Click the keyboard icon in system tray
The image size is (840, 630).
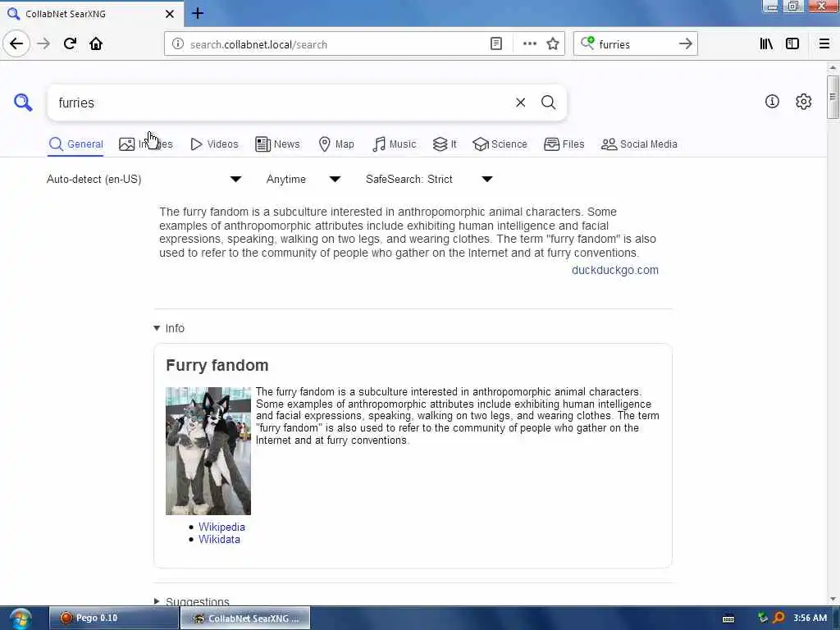tap(728, 619)
